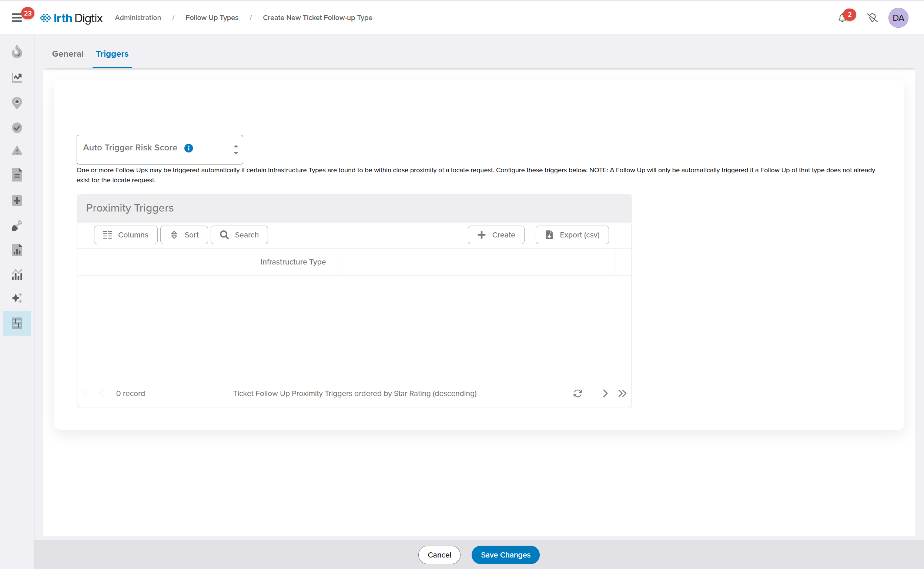Click the notifications bell icon
Screen dimensions: 924x569
click(842, 18)
